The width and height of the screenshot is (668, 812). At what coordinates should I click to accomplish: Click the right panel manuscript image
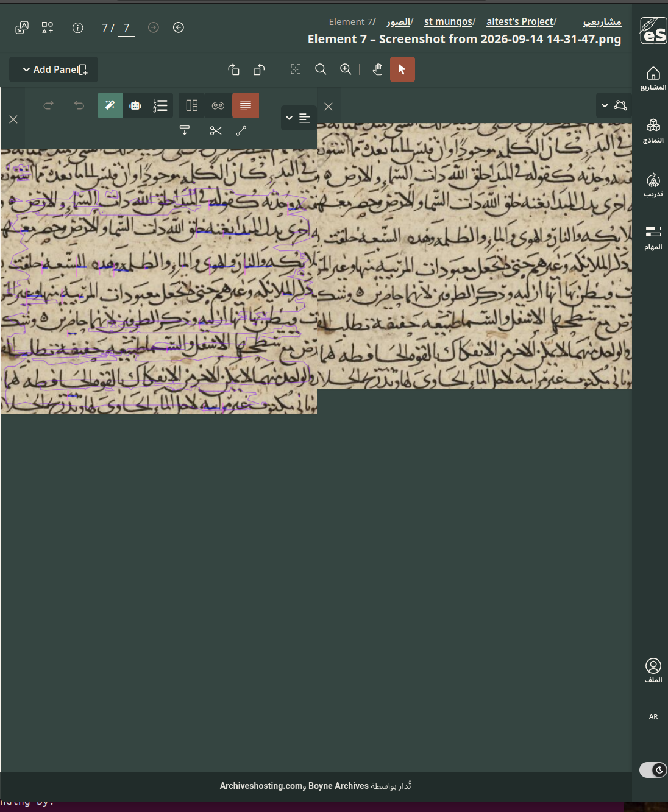pyautogui.click(x=474, y=256)
